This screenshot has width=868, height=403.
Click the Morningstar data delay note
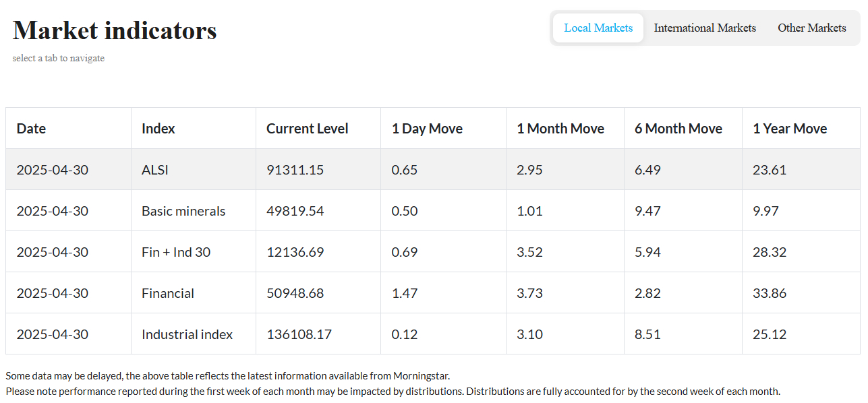pos(227,376)
